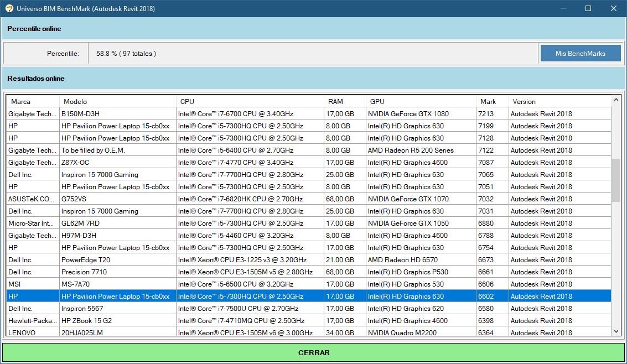This screenshot has height=364, width=627.
Task: Select the H97M-D3H model row
Action: tap(309, 236)
